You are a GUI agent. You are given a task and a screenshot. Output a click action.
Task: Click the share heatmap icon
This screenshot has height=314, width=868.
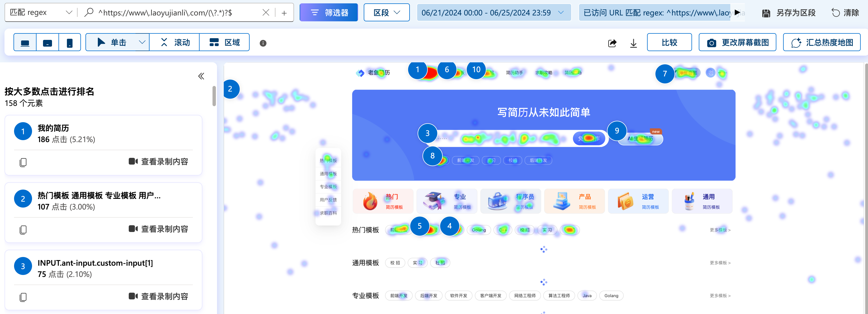point(612,43)
